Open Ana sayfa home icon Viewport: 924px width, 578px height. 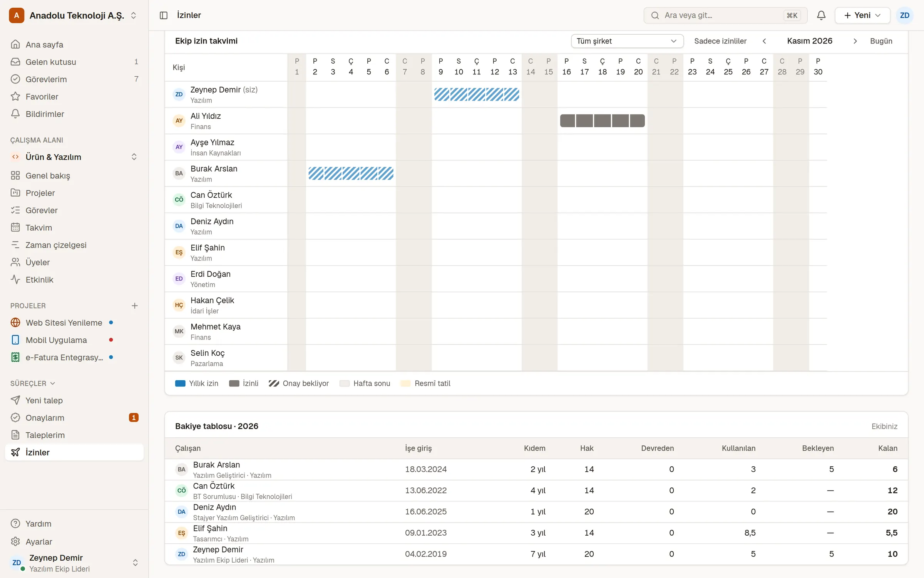point(15,44)
